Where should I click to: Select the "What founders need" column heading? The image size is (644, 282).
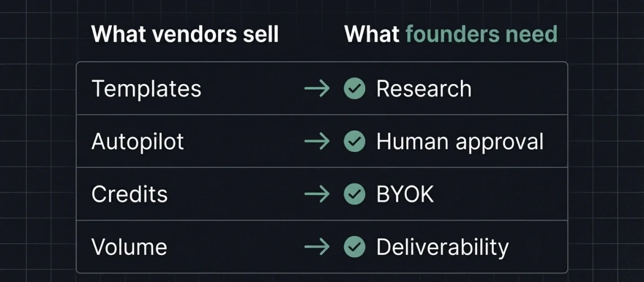pos(451,34)
